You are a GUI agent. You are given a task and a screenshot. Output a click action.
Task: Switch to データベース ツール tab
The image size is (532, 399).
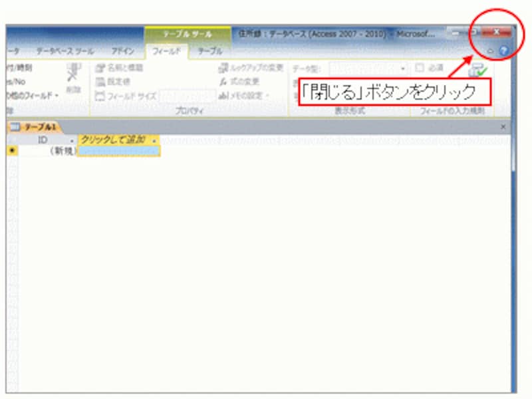click(x=65, y=51)
